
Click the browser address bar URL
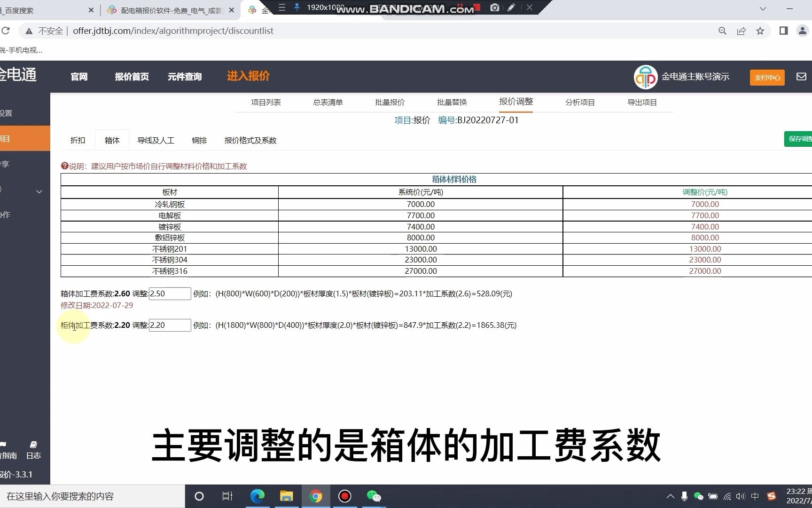(173, 31)
